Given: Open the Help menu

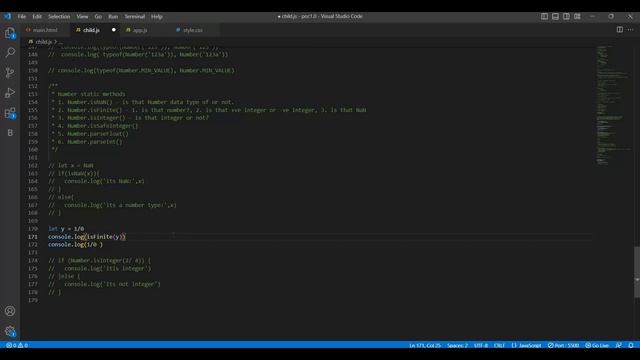Looking at the screenshot, I should coord(157,17).
